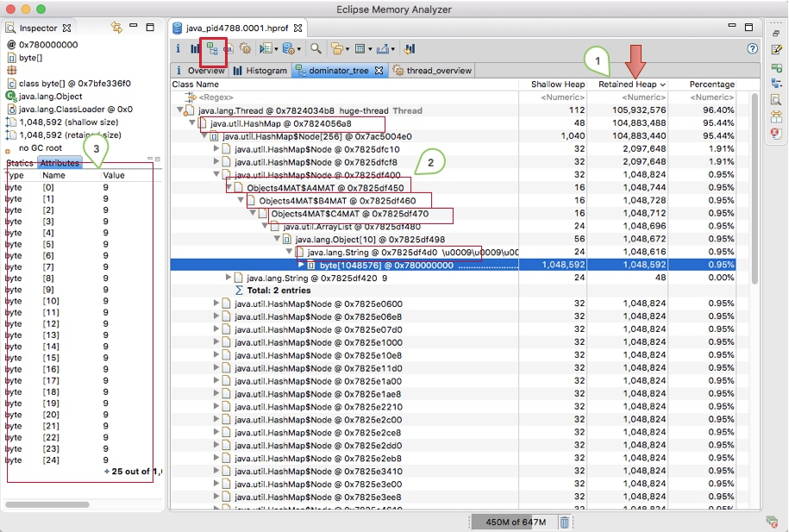This screenshot has width=789, height=532.
Task: Open the Notes view in right sidebar
Action: tap(776, 49)
